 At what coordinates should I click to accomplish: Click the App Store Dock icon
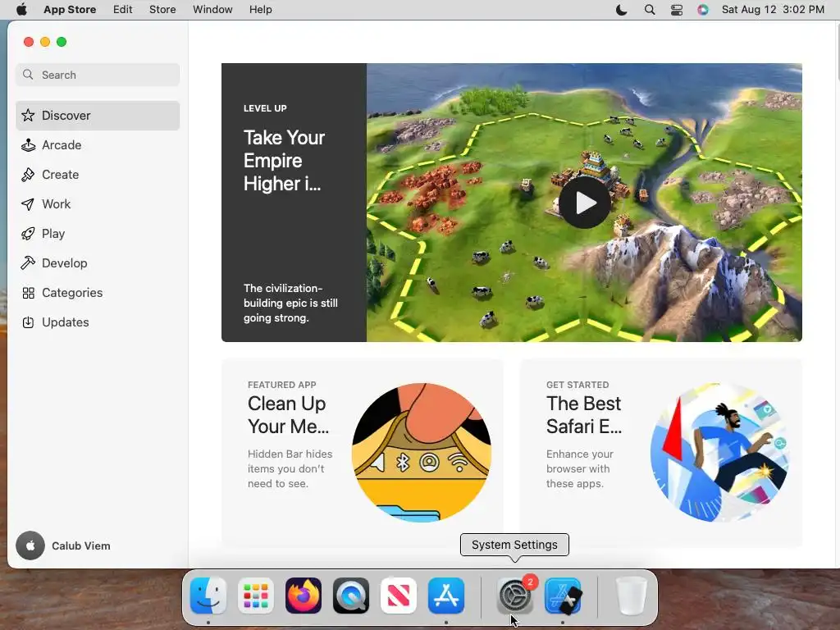pyautogui.click(x=446, y=596)
